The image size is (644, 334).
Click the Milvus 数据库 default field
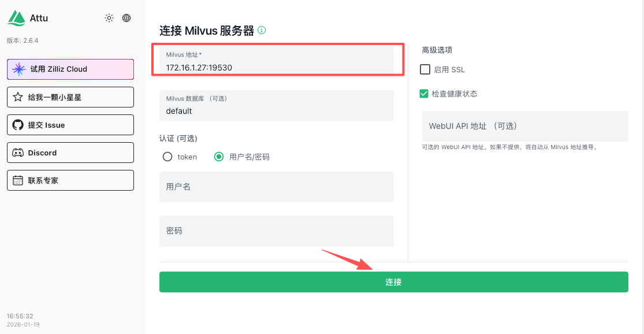pyautogui.click(x=276, y=110)
